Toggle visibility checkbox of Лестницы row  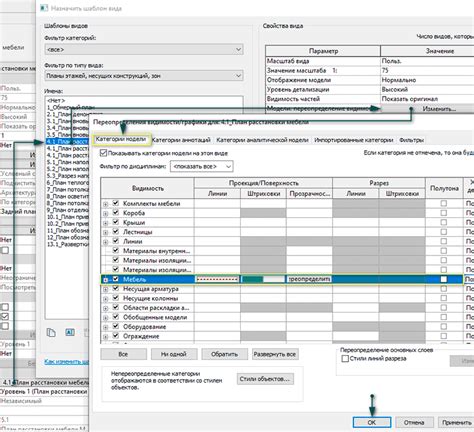116,231
